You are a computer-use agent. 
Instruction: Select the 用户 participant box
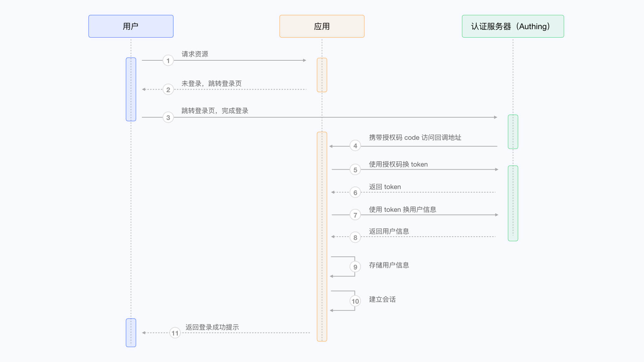[x=131, y=26]
